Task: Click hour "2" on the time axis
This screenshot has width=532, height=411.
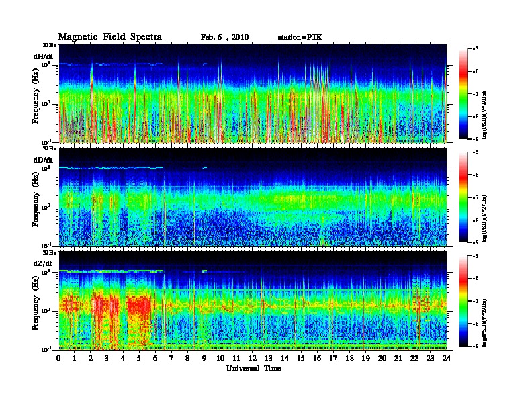Action: (91, 359)
